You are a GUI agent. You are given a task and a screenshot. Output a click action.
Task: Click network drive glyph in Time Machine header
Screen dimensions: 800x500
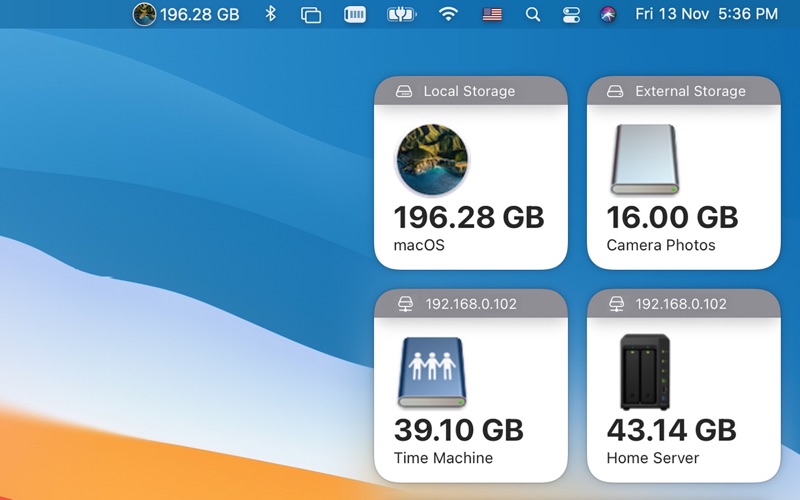coord(406,304)
